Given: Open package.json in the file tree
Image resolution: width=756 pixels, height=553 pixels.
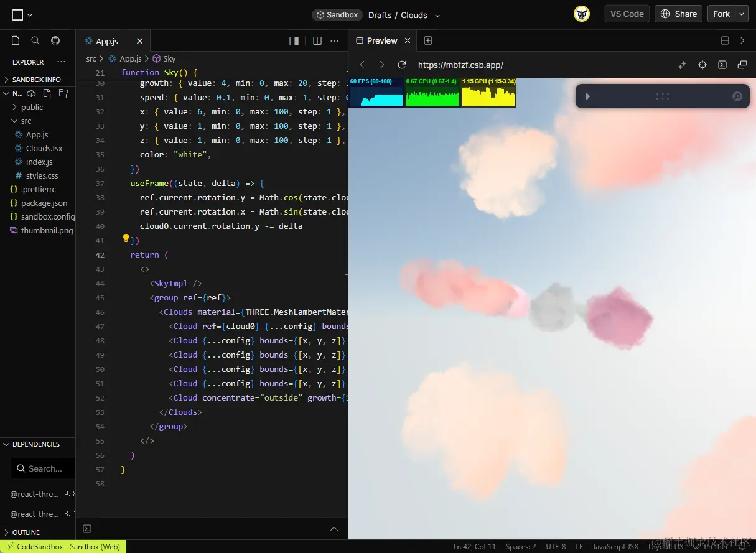Looking at the screenshot, I should [44, 203].
